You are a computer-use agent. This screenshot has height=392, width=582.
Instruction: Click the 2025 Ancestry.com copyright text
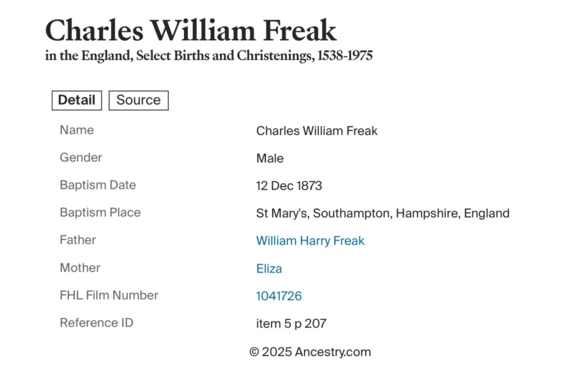coord(310,352)
